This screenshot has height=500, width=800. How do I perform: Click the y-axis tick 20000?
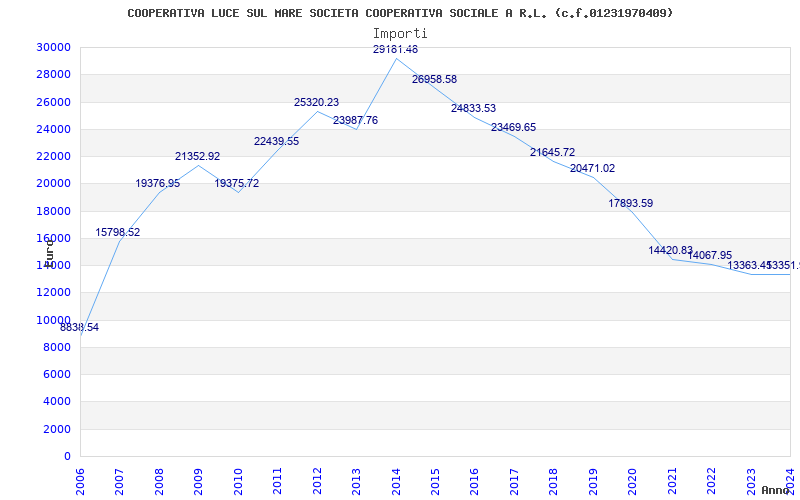[x=53, y=184]
